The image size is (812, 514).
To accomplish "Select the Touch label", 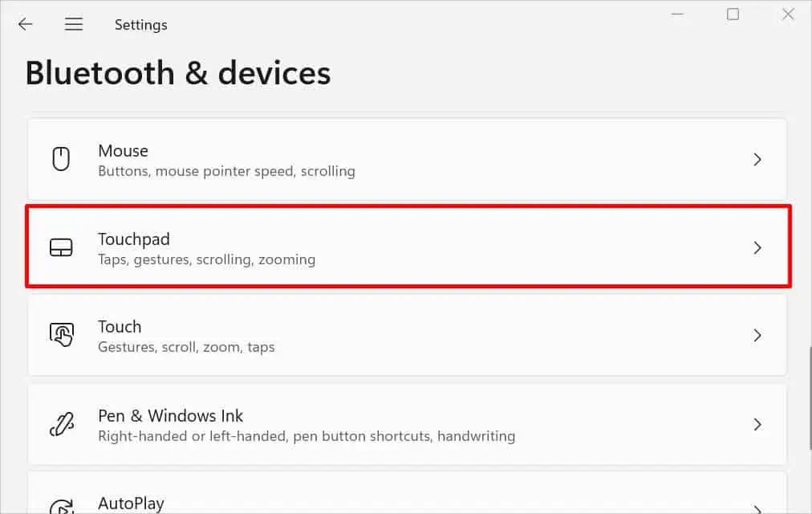I will [120, 327].
